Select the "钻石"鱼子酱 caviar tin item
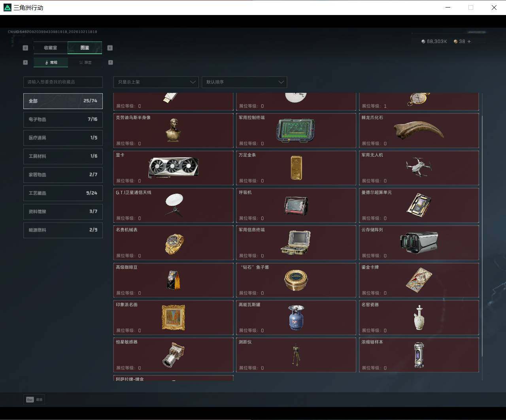Screen dimensions: 506x420 (x=296, y=280)
